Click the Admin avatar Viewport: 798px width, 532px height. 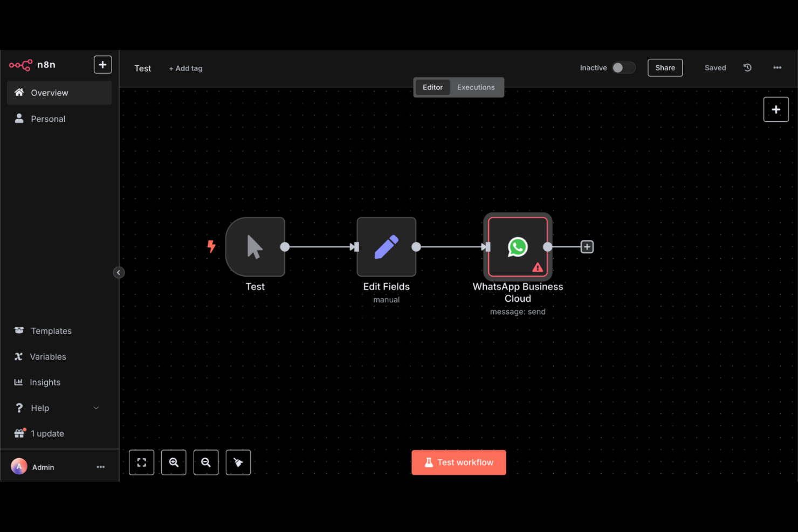pos(19,467)
